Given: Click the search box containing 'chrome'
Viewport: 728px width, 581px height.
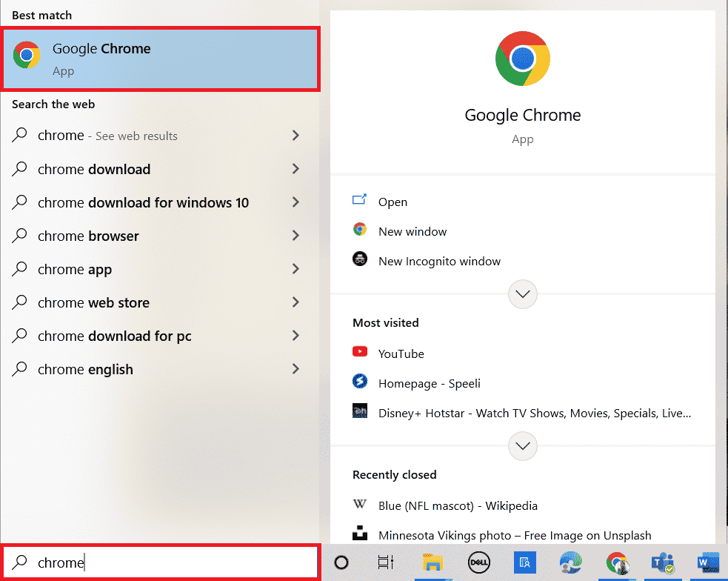Looking at the screenshot, I should [x=160, y=562].
